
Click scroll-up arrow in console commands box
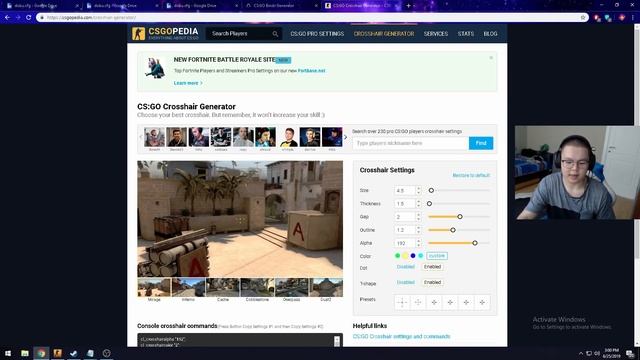337,339
